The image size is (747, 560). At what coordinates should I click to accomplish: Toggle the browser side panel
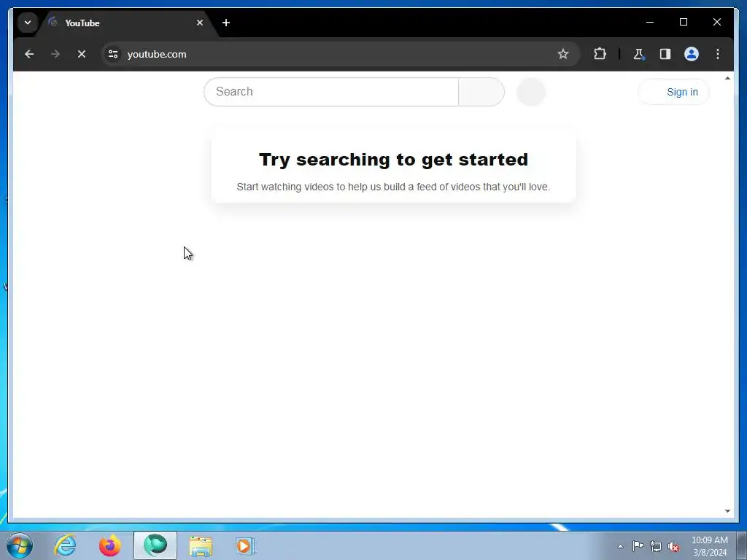click(665, 54)
